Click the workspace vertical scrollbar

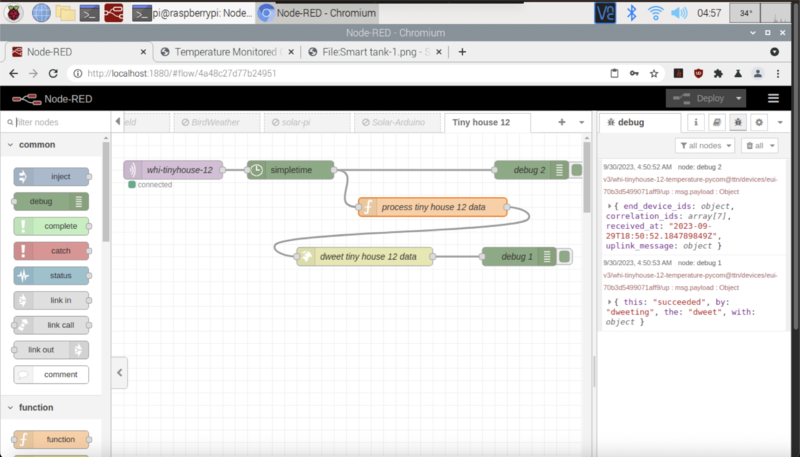(587, 176)
